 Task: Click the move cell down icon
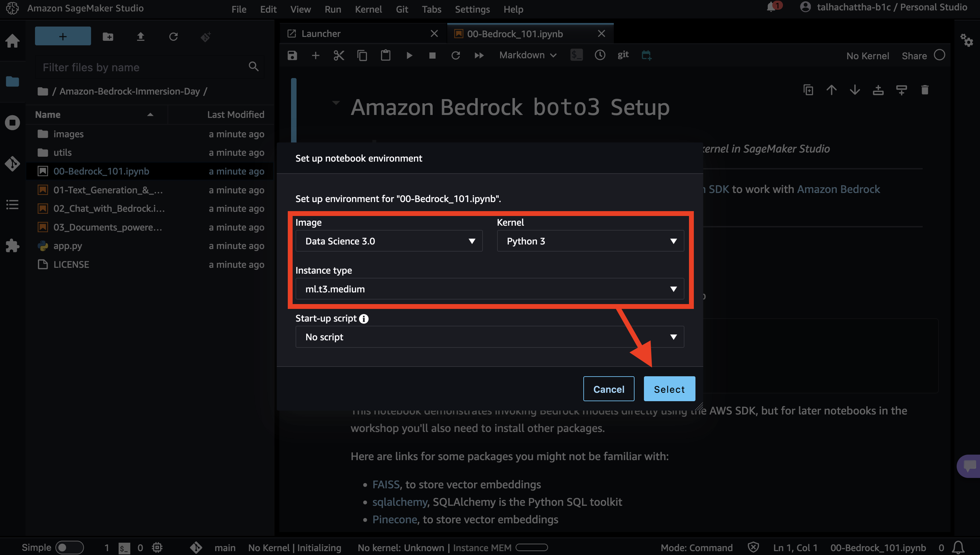tap(854, 90)
